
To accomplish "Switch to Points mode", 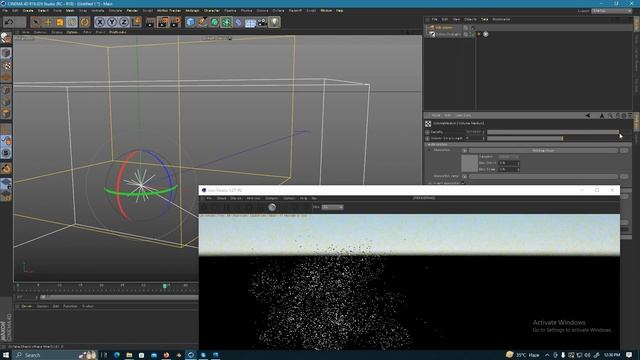I will [x=6, y=90].
